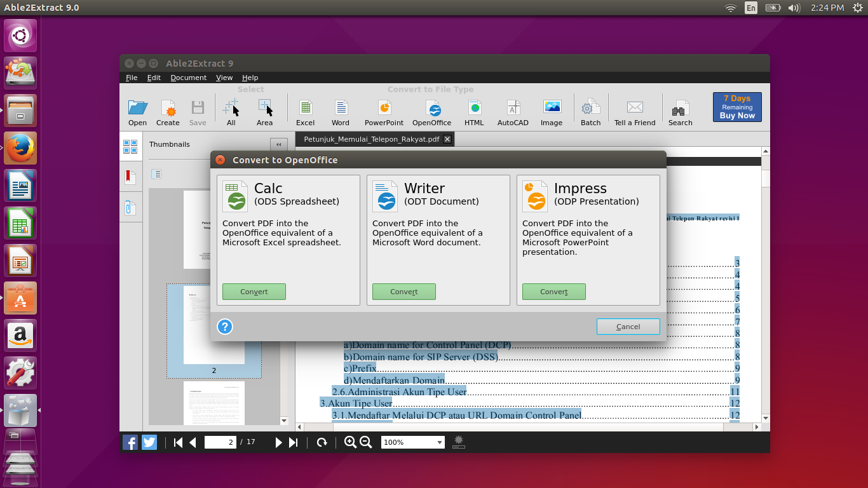The width and height of the screenshot is (868, 488).
Task: Click document vertical scrollbar up arrow
Action: tap(766, 151)
